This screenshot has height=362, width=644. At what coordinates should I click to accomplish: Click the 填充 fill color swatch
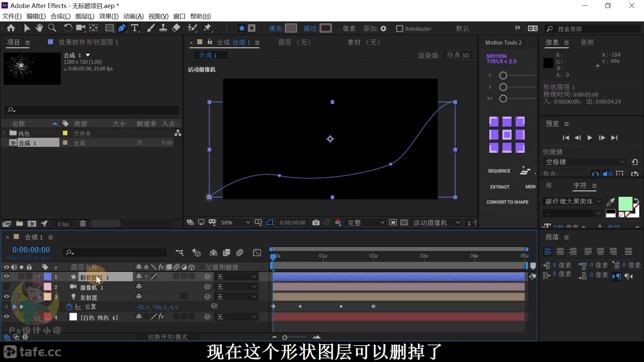coord(291,28)
